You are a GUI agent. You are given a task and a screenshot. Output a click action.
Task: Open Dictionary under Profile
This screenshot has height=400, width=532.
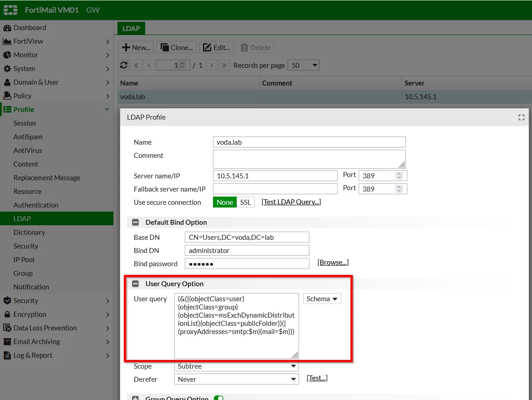29,233
